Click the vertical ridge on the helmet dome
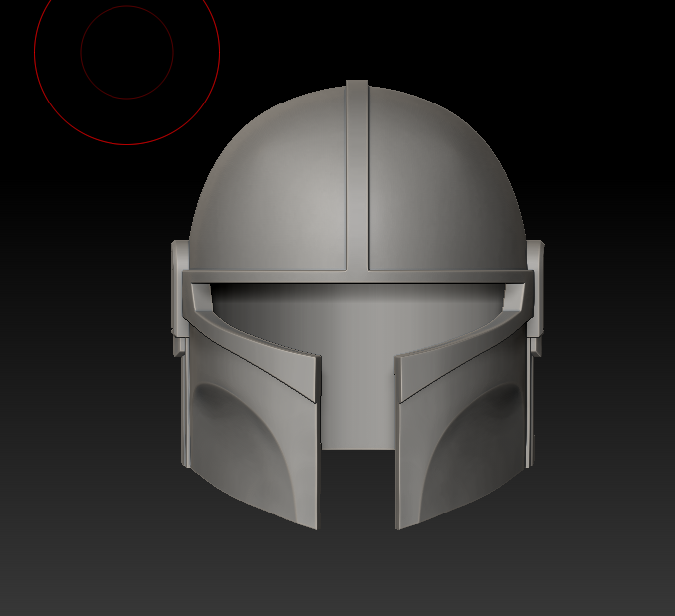This screenshot has width=675, height=616. [357, 169]
